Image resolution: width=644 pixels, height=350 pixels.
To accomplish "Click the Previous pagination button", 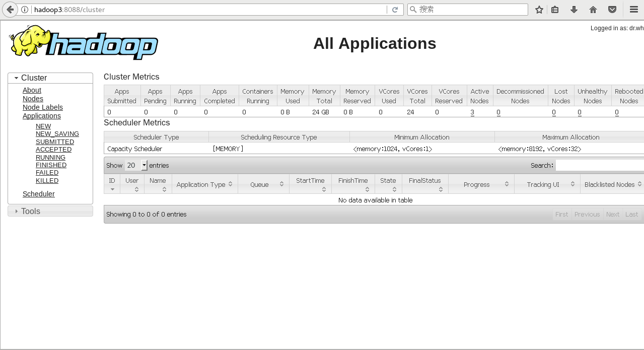I will (587, 215).
